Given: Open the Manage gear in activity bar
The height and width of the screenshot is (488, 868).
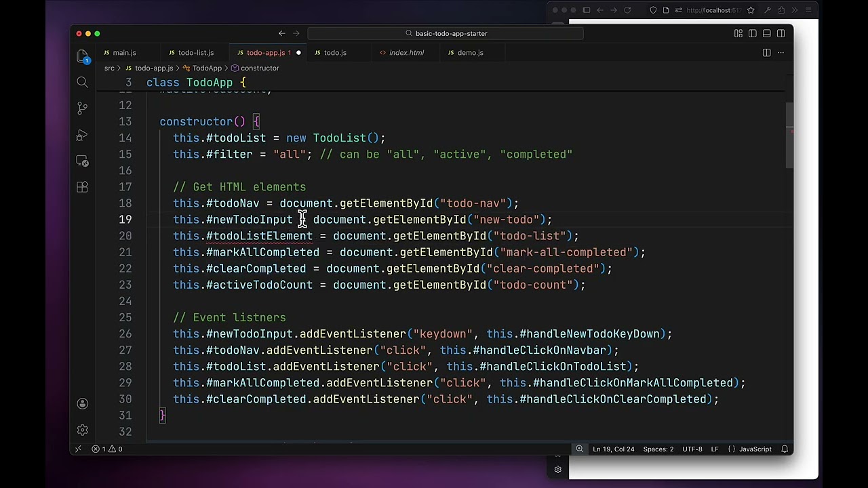Looking at the screenshot, I should [x=83, y=430].
